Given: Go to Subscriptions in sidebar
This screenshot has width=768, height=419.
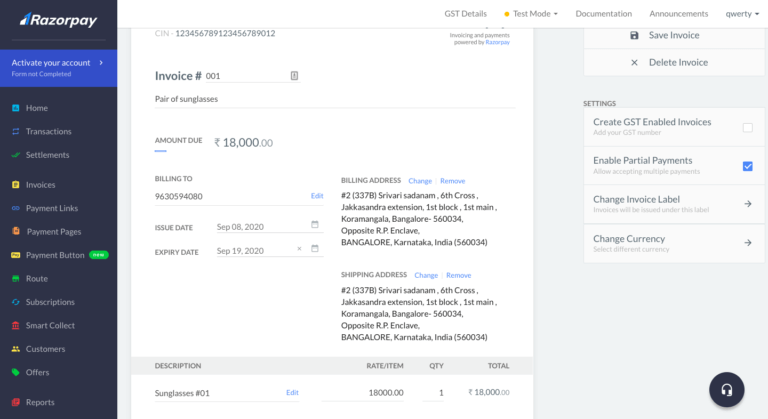Looking at the screenshot, I should pos(50,302).
